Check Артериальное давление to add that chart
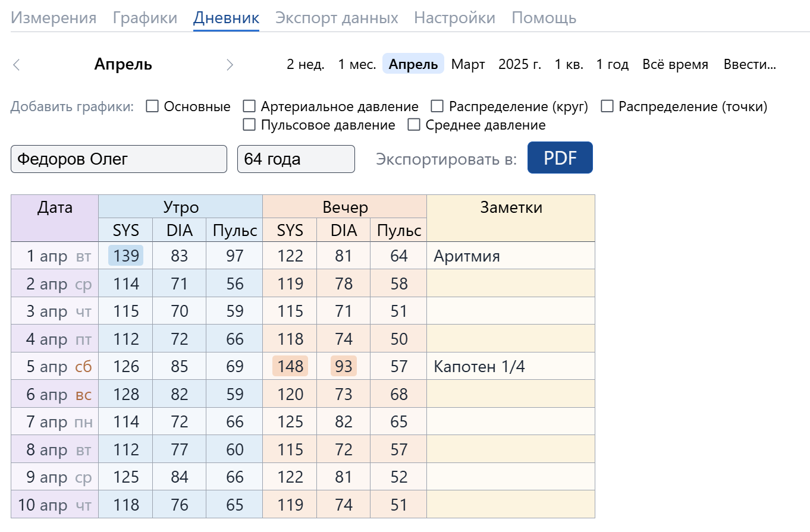 249,106
